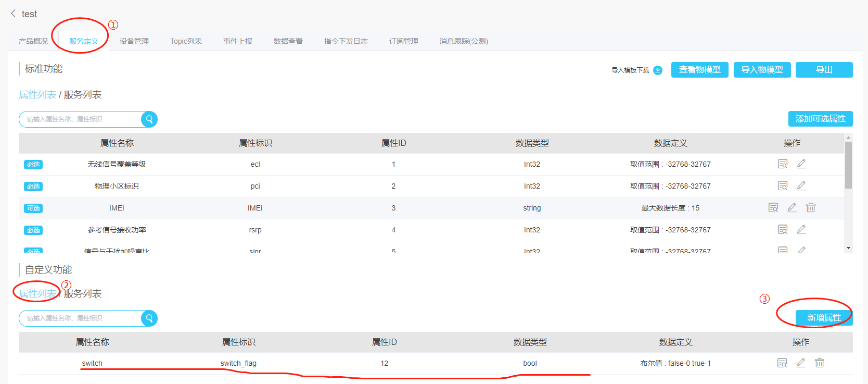Click the search icon in standard functions
This screenshot has height=384, width=868.
pos(149,119)
